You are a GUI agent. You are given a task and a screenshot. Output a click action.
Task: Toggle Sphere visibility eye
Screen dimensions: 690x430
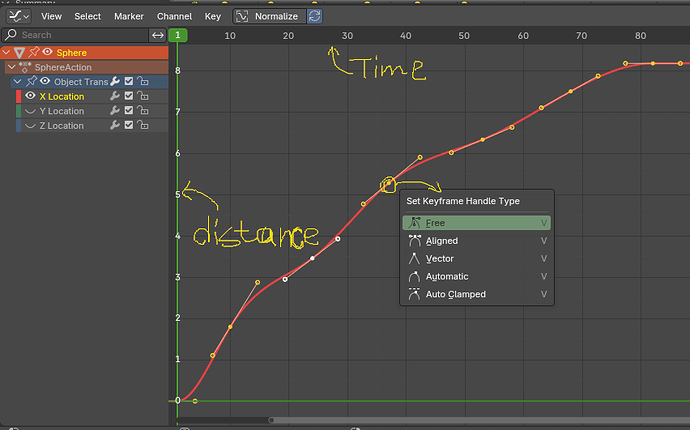coord(47,52)
